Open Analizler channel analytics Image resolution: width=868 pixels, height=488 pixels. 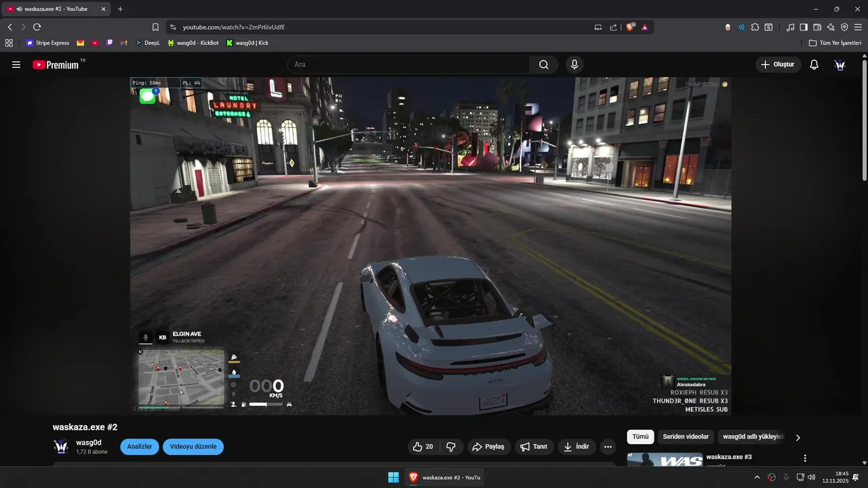140,447
